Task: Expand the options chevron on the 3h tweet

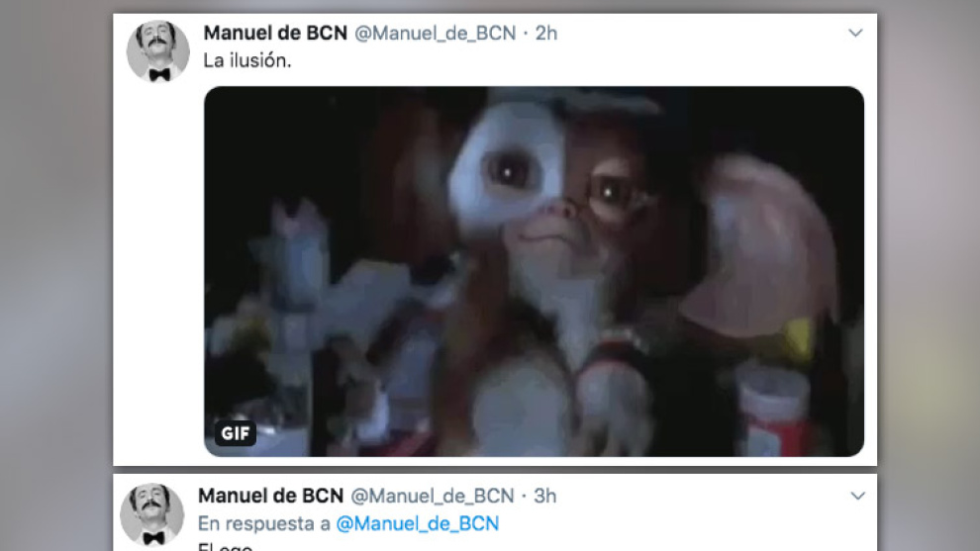Action: click(x=857, y=496)
